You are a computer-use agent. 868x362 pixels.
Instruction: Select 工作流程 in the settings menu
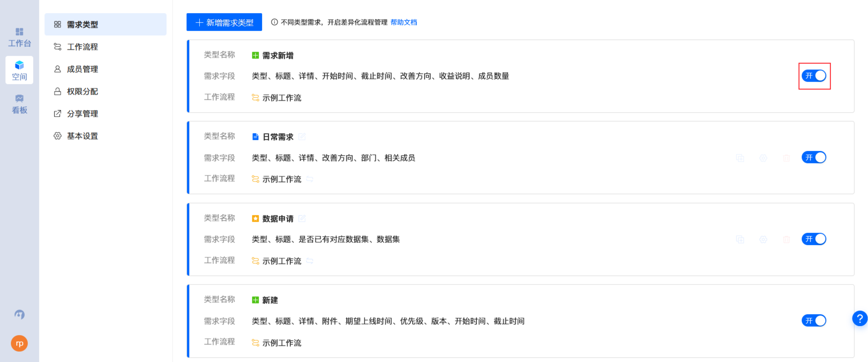pos(82,47)
